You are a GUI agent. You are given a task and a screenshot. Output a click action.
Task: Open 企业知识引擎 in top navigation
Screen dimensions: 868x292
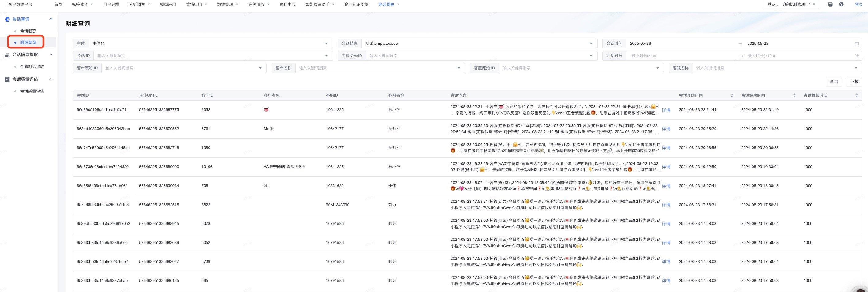pos(356,4)
